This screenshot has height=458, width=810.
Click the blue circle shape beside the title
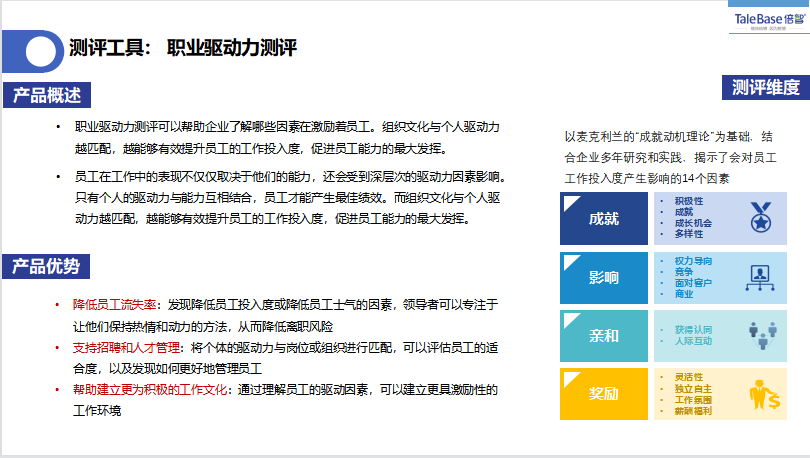[x=33, y=51]
